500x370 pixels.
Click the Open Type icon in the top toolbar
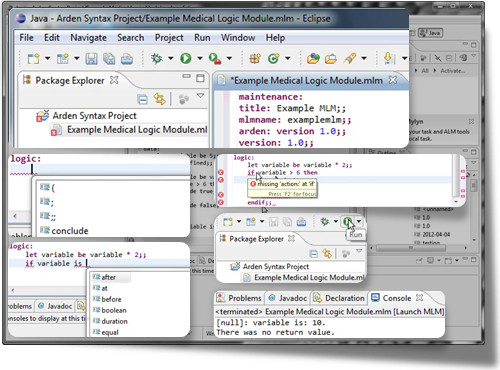pos(313,59)
